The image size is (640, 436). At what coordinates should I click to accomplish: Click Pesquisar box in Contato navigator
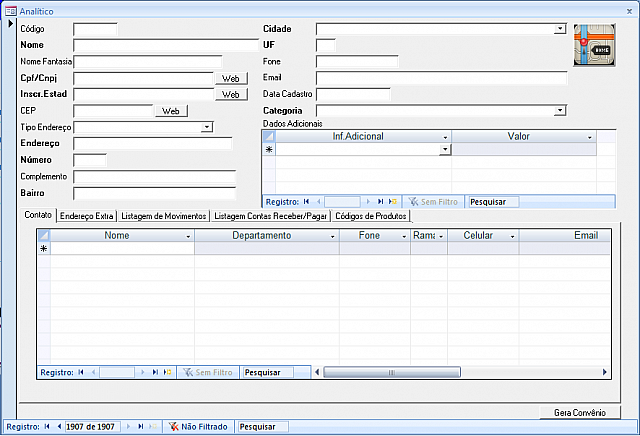(268, 372)
